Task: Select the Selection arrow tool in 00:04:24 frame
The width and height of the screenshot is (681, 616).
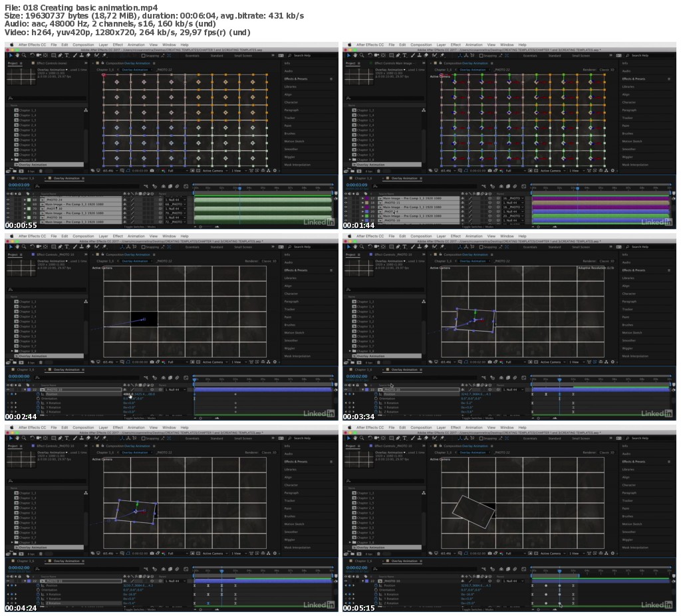Action: coord(11,439)
